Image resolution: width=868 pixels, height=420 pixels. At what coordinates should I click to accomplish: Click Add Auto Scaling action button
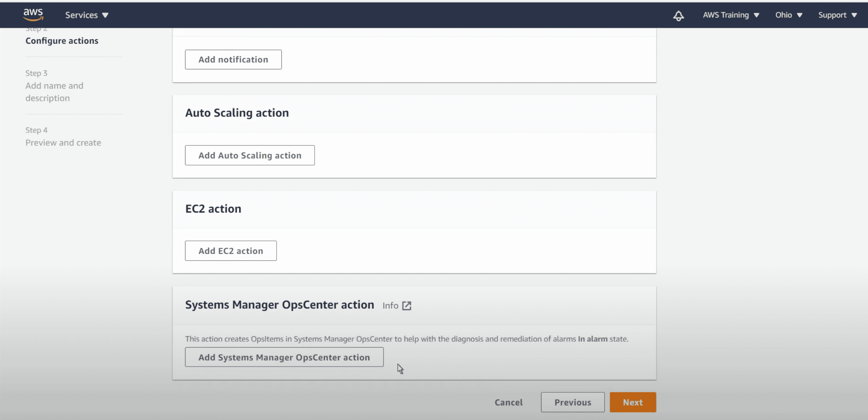tap(250, 156)
